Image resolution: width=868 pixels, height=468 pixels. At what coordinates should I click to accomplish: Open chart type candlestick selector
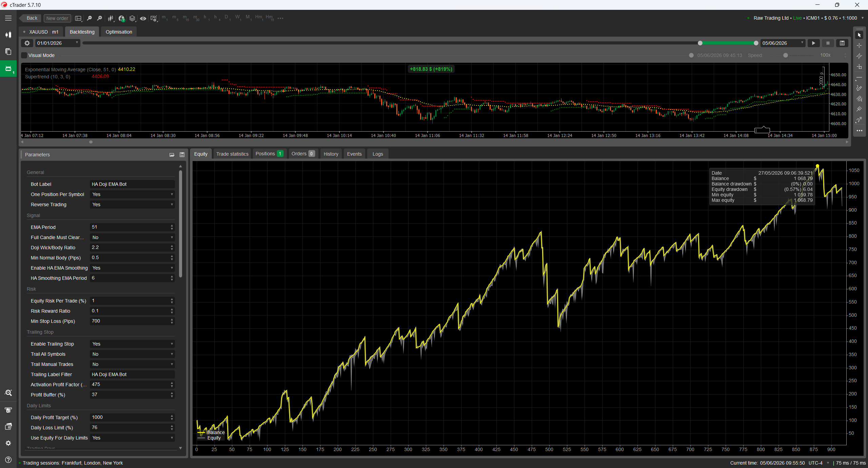coord(111,18)
